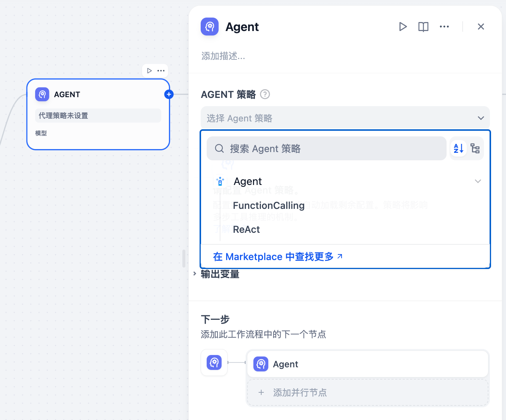Switch to tree grouping view

475,148
